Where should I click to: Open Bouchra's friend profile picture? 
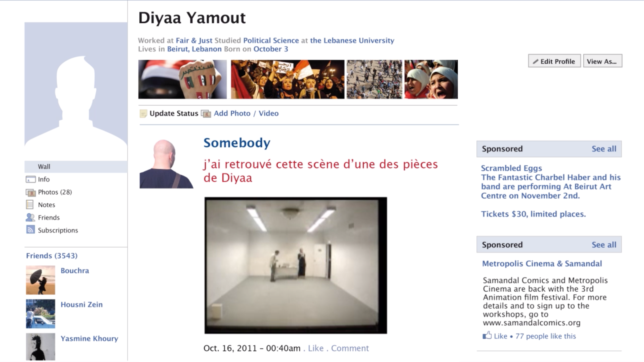pyautogui.click(x=41, y=280)
